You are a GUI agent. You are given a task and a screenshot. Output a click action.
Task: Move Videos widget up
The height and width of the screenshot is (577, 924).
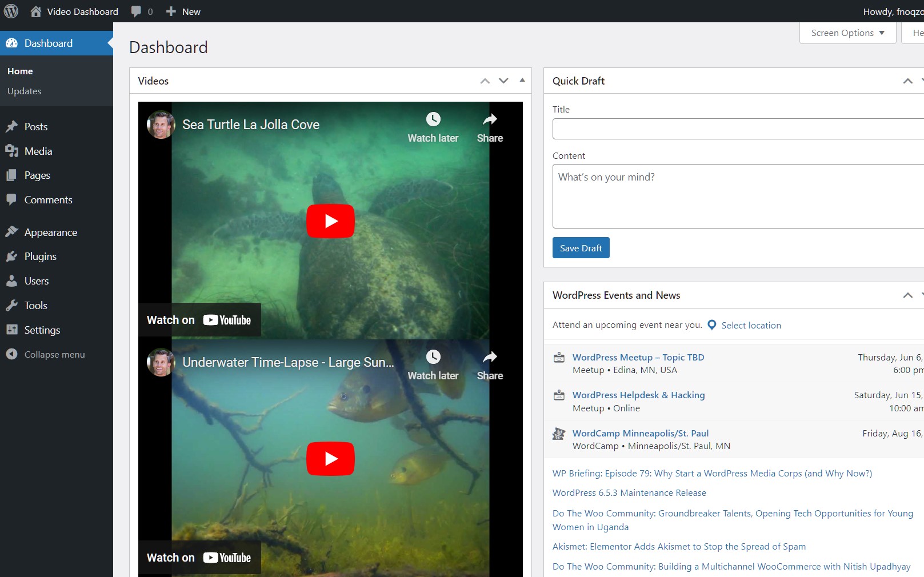[x=485, y=81]
